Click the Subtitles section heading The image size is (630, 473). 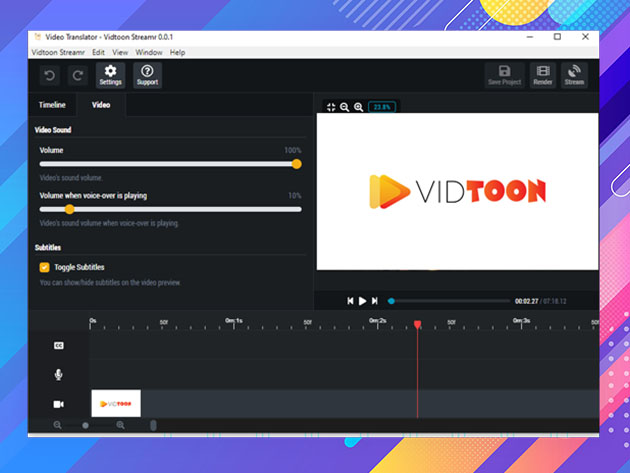click(48, 248)
